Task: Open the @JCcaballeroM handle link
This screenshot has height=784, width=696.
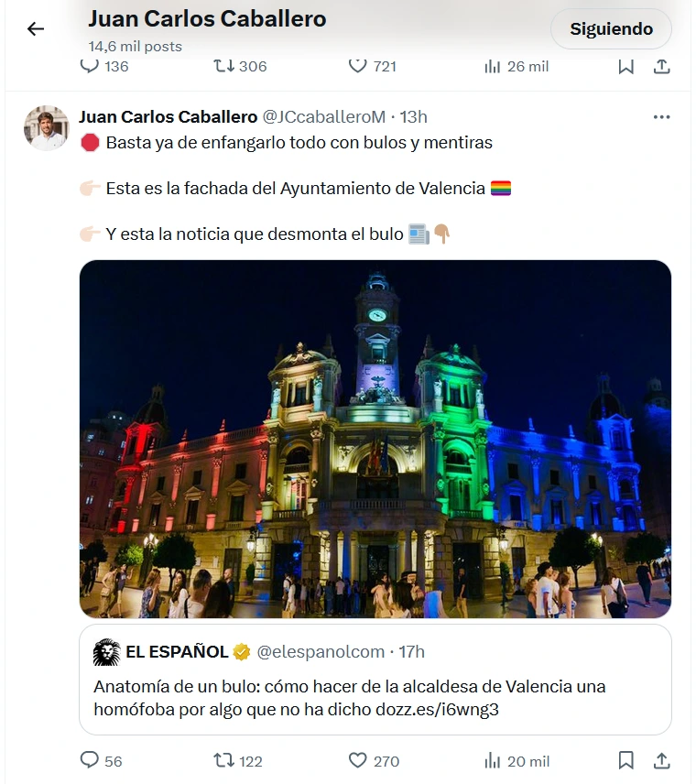Action: point(324,117)
